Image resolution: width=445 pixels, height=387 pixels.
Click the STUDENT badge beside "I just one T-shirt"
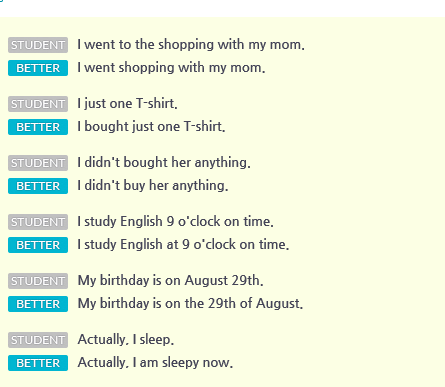pyautogui.click(x=38, y=104)
